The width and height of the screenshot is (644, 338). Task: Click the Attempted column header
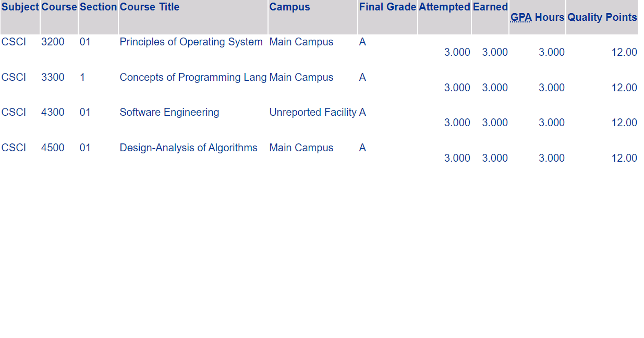(445, 7)
